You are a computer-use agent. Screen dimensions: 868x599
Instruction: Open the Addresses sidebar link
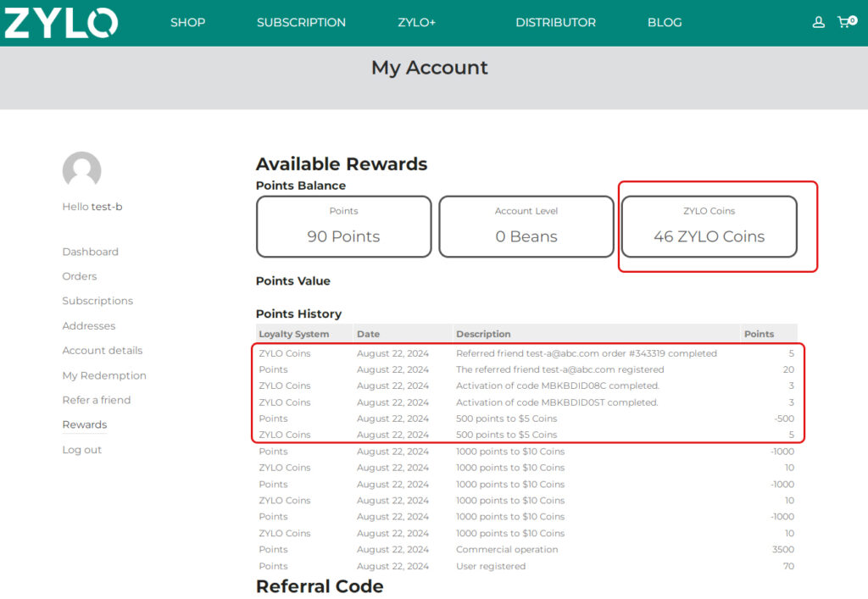(88, 326)
